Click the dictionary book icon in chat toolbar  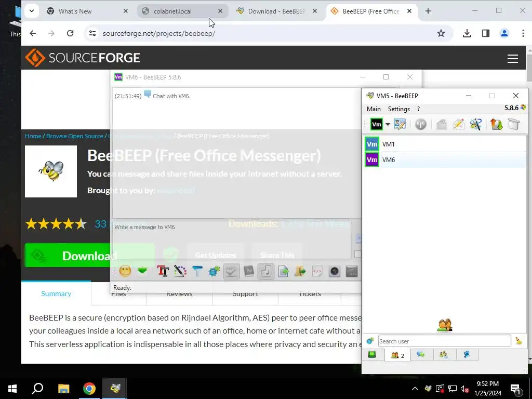click(249, 271)
